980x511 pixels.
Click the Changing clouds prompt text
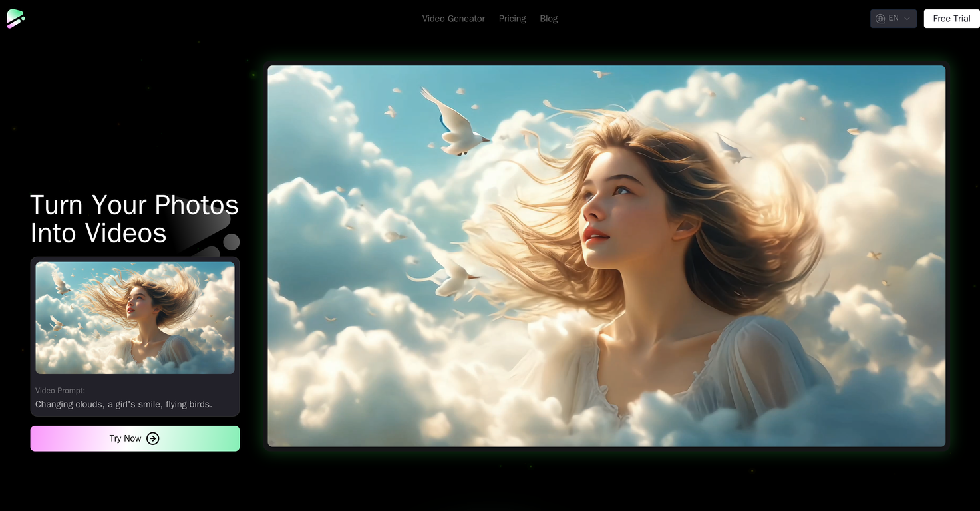124,404
